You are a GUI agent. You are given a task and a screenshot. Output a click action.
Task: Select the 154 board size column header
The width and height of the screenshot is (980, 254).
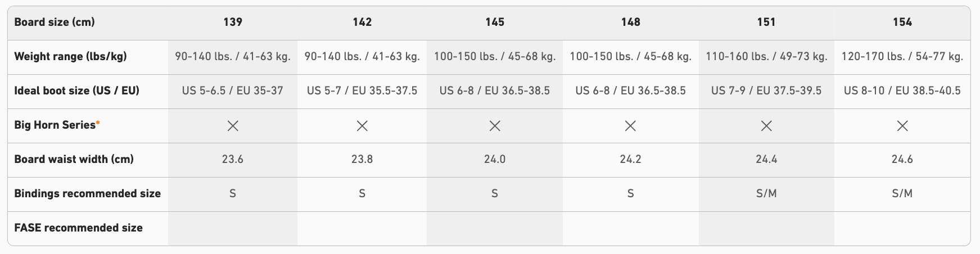click(902, 22)
